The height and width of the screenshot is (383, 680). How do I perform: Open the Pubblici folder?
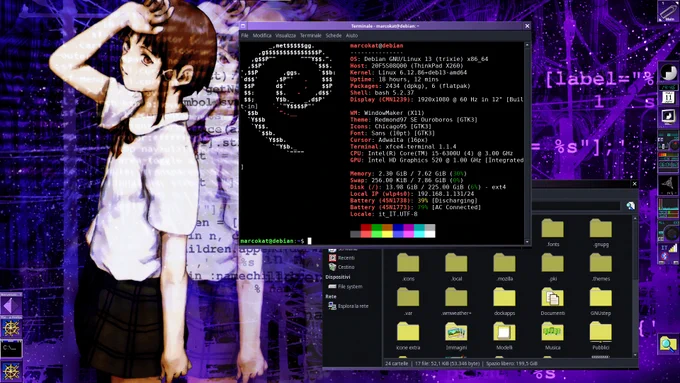pyautogui.click(x=601, y=336)
